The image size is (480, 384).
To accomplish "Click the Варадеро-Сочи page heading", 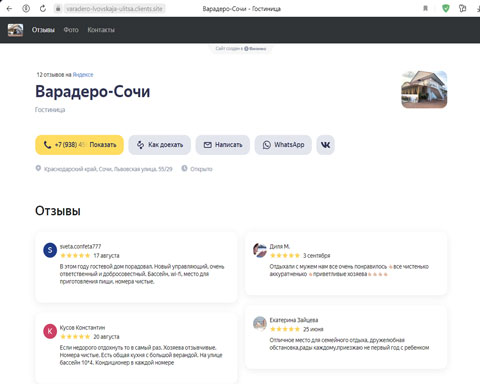I will click(x=93, y=91).
